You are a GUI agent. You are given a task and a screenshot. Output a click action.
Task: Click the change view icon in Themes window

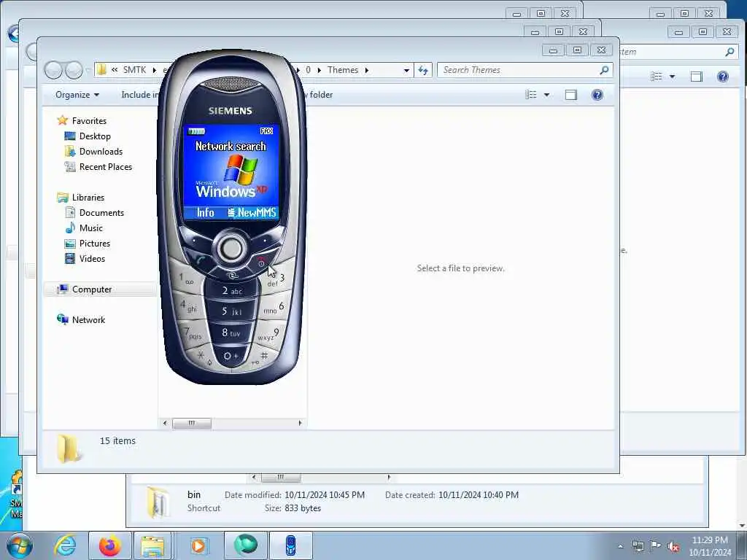click(531, 95)
